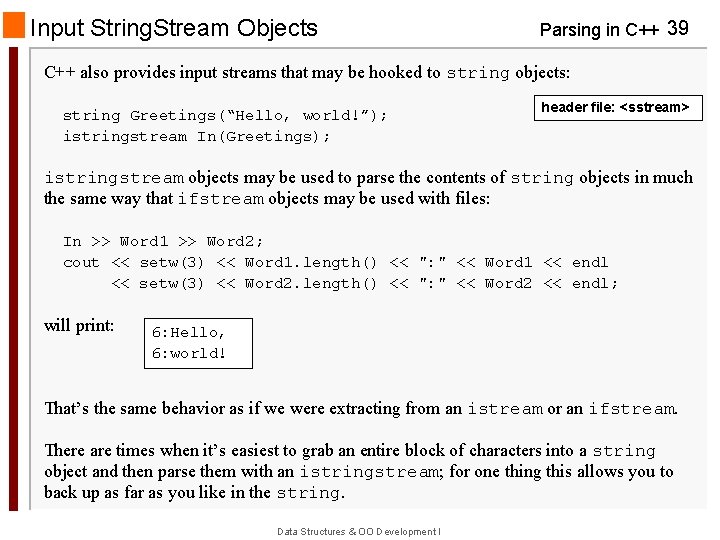Click the 6:Hello, output line
Viewport: 720px width, 540px height.
(x=189, y=332)
